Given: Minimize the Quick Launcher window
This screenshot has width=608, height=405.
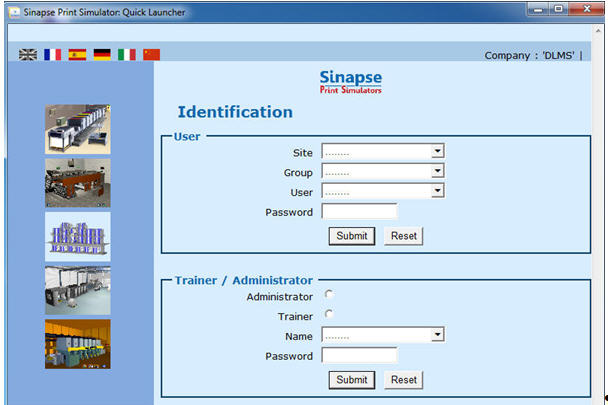Looking at the screenshot, I should click(x=538, y=9).
